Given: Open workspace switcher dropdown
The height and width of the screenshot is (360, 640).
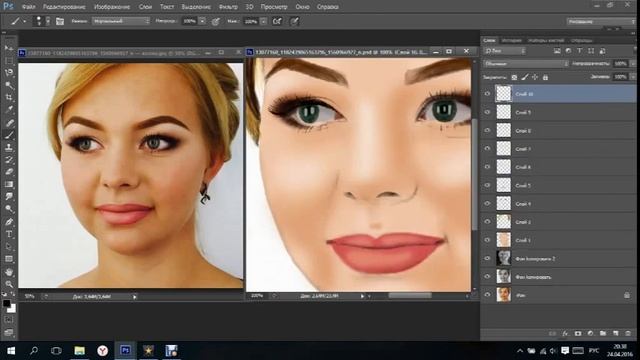Looking at the screenshot, I should point(600,21).
